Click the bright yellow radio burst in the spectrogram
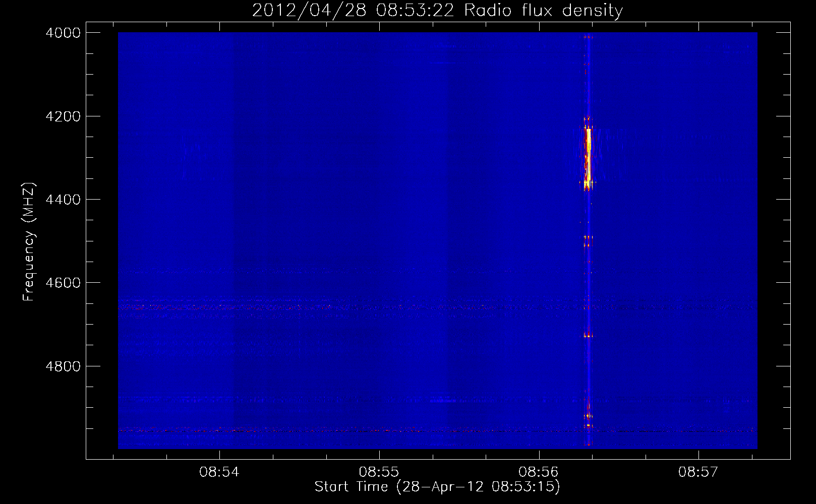This screenshot has width=816, height=504. coord(588,158)
